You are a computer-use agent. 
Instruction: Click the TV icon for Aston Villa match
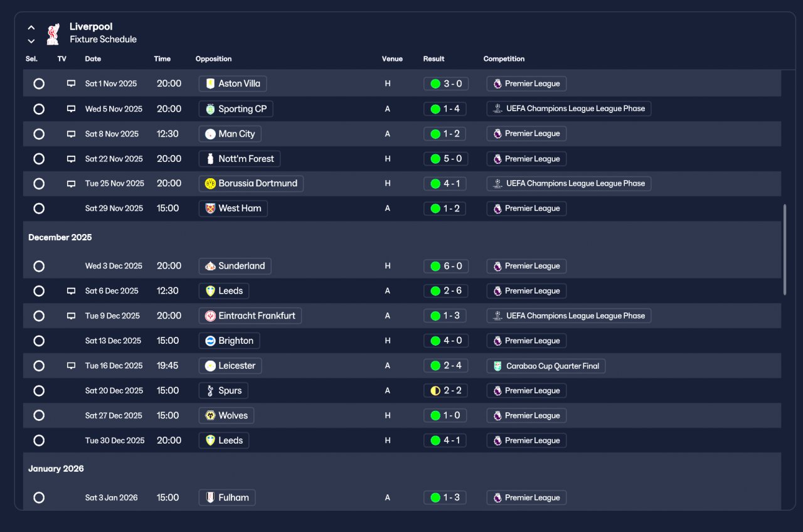click(71, 83)
